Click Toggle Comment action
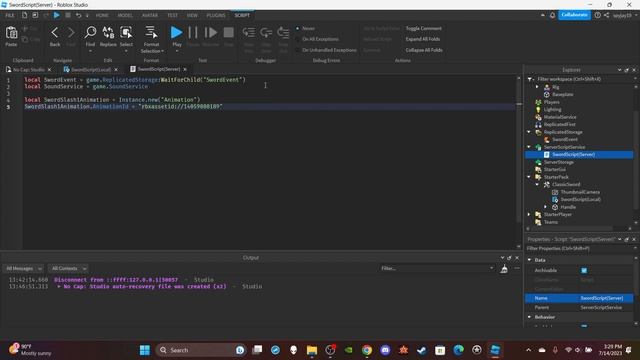640x360 pixels. coord(423,29)
